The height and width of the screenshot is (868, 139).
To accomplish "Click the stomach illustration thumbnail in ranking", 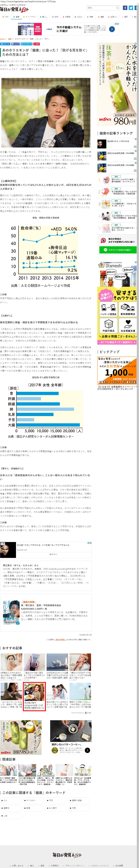I will tap(106, 192).
